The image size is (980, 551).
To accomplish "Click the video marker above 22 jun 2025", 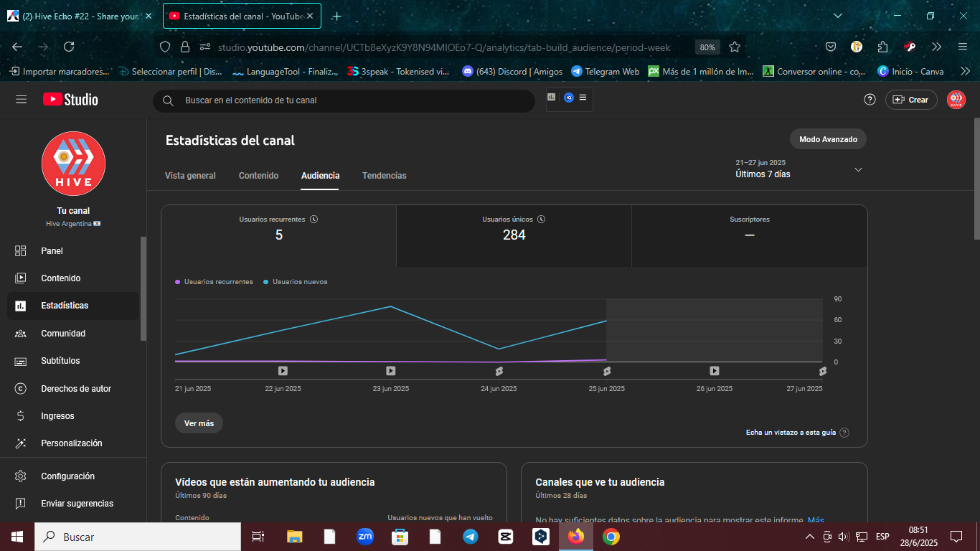I will click(283, 371).
